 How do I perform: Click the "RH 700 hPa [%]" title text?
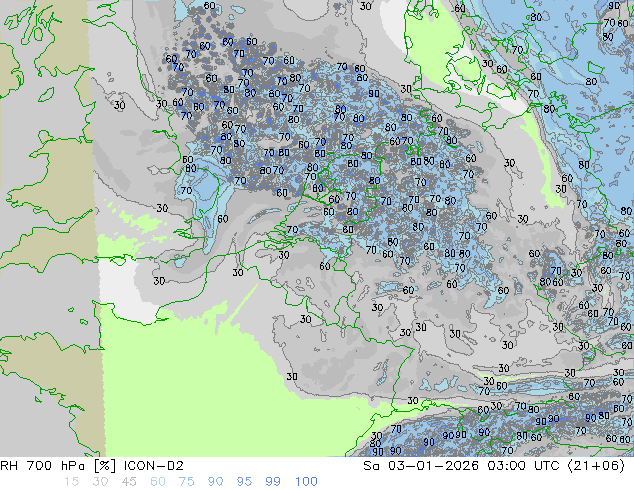tap(58, 466)
